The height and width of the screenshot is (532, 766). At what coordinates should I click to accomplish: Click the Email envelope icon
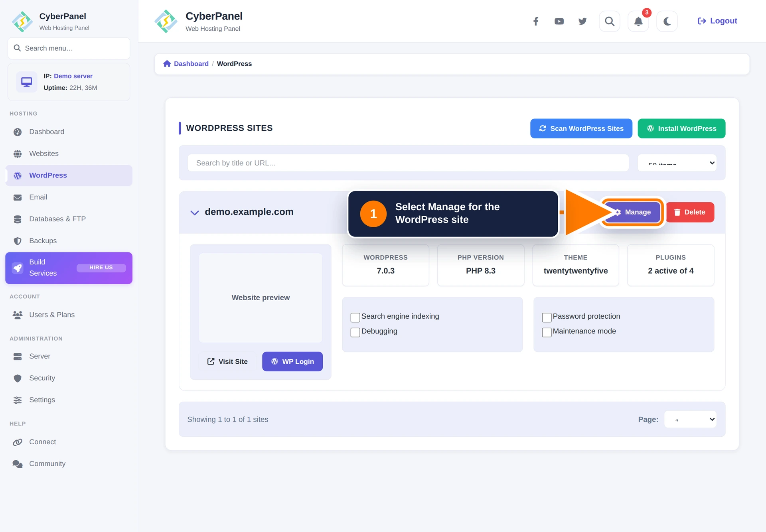[18, 197]
